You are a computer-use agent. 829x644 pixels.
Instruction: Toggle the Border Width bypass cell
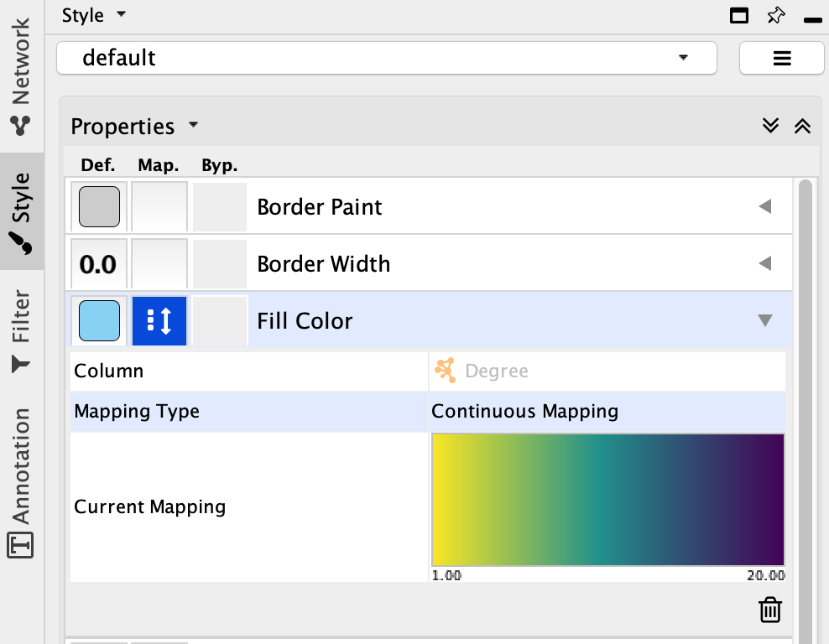pos(219,264)
